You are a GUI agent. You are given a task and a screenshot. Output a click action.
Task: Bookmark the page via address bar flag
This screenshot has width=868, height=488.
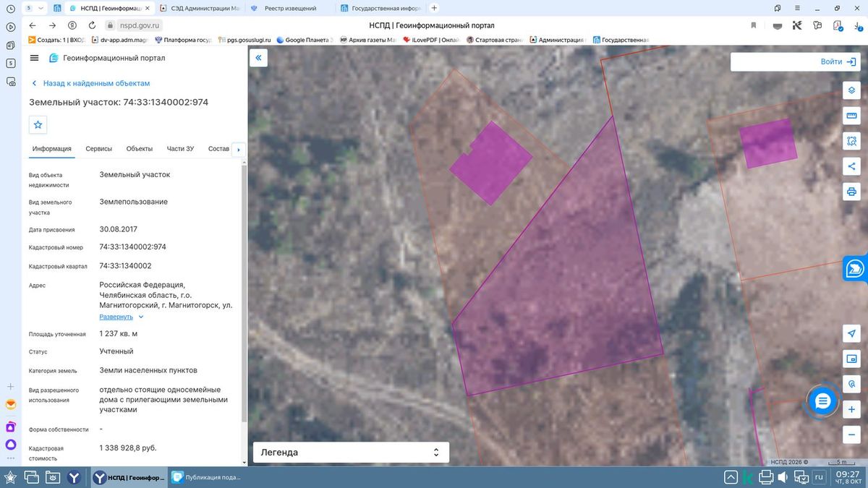[754, 25]
